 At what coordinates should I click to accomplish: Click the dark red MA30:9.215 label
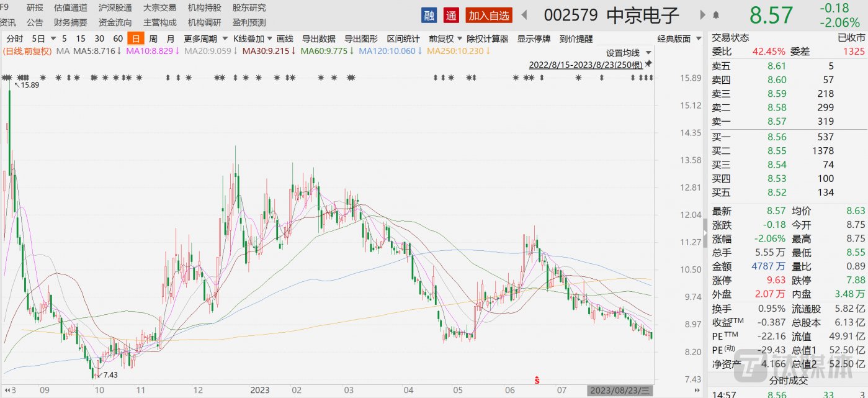(269, 50)
